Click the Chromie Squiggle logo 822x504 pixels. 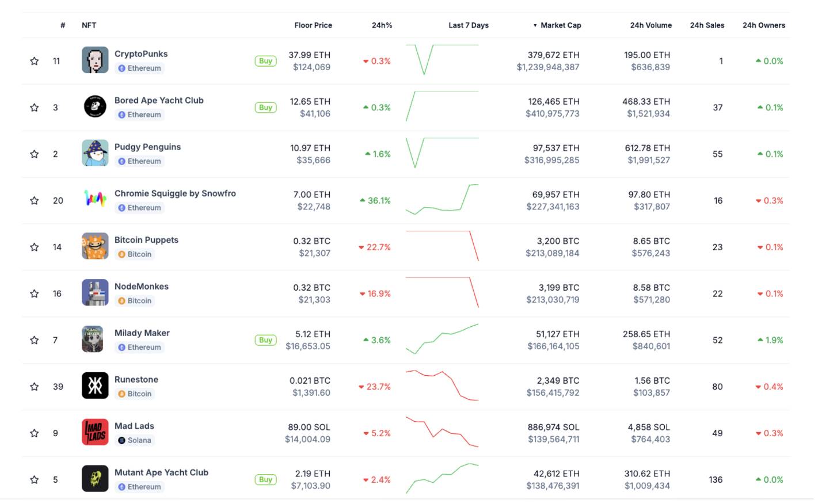tap(95, 200)
